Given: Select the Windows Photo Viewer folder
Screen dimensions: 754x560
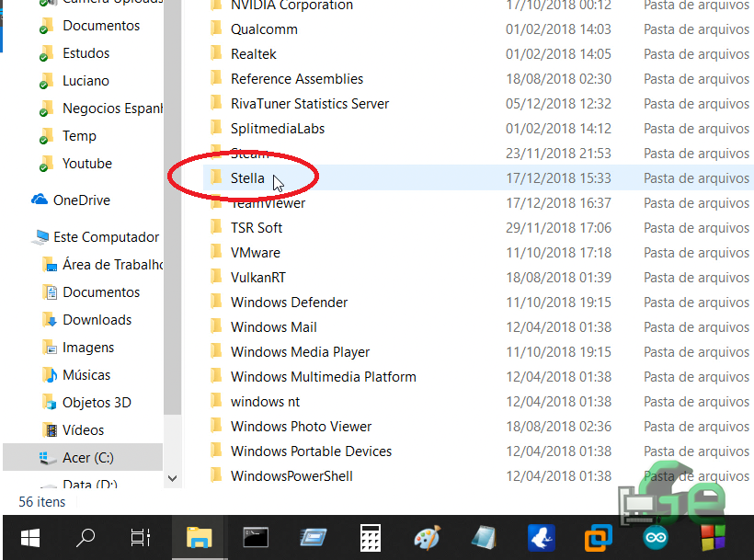Looking at the screenshot, I should pyautogui.click(x=301, y=427).
